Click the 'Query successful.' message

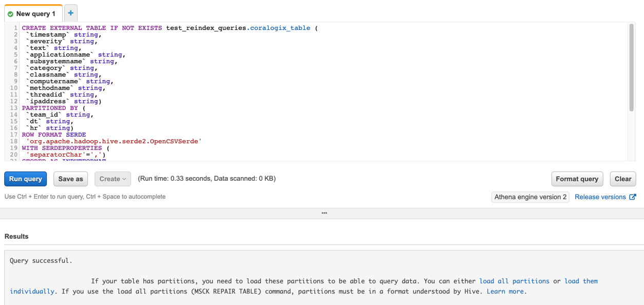[41, 260]
